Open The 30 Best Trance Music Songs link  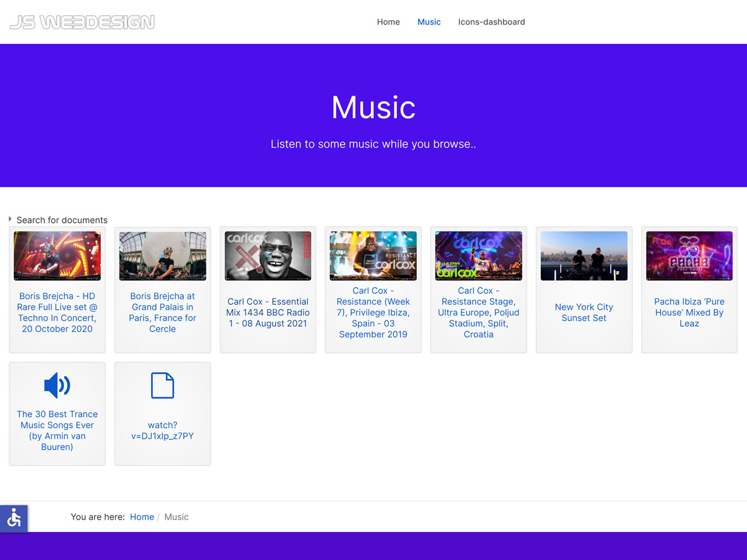tap(57, 430)
